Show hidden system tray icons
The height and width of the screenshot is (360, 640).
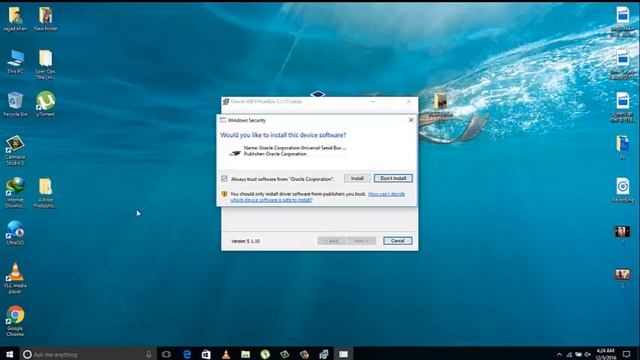tap(559, 354)
